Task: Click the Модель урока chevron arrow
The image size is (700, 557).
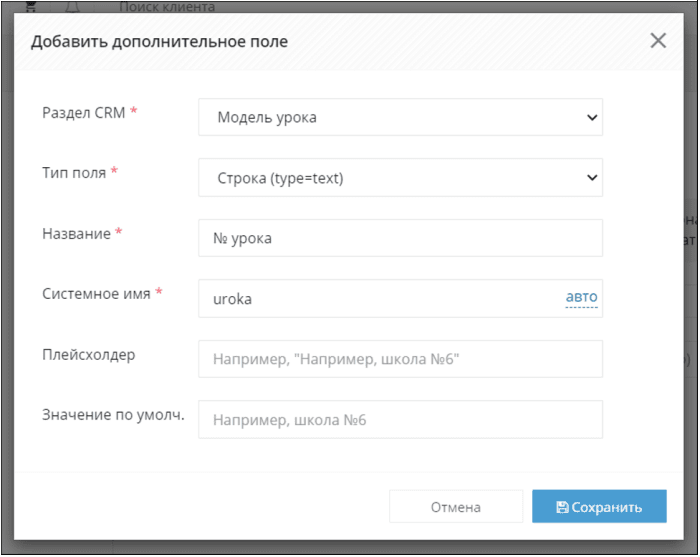Action: tap(592, 117)
